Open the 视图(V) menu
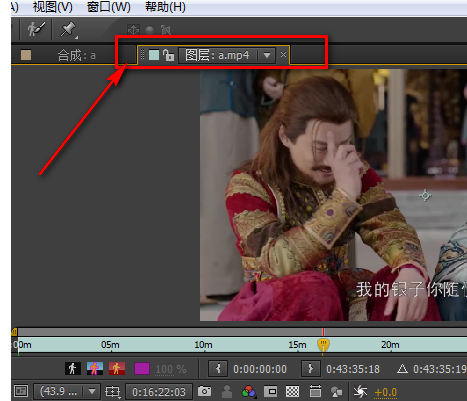 pyautogui.click(x=53, y=7)
